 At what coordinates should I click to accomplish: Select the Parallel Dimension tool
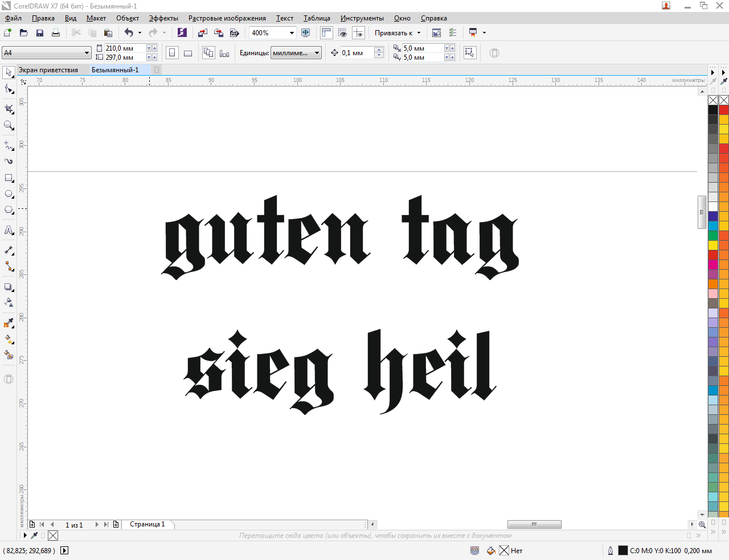pos(9,250)
